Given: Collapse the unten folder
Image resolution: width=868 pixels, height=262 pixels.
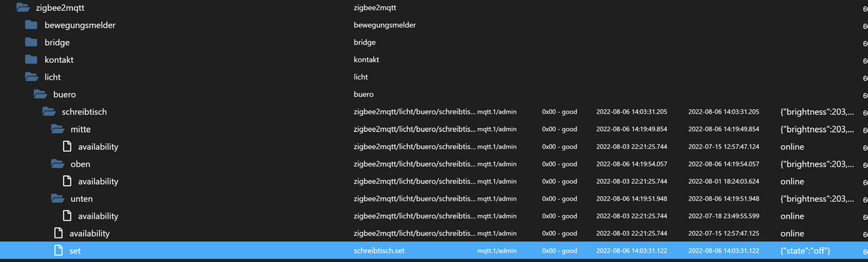Looking at the screenshot, I should 58,199.
